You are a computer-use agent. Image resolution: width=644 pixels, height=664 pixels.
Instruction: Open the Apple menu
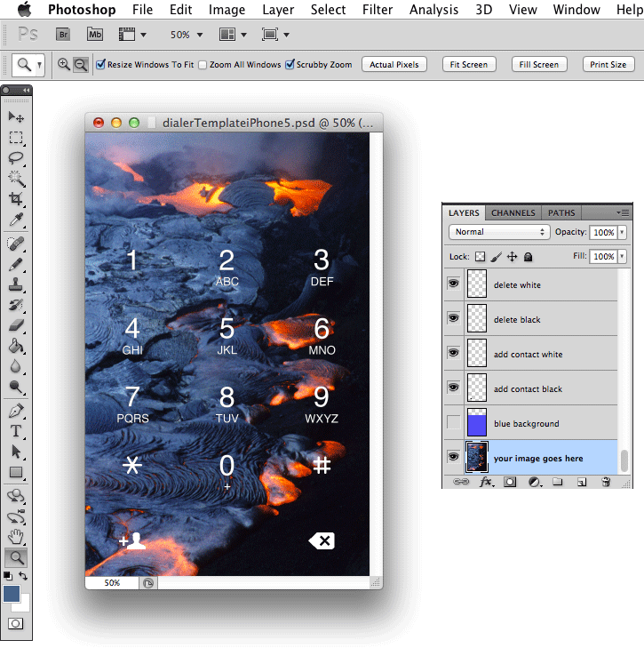tap(25, 9)
